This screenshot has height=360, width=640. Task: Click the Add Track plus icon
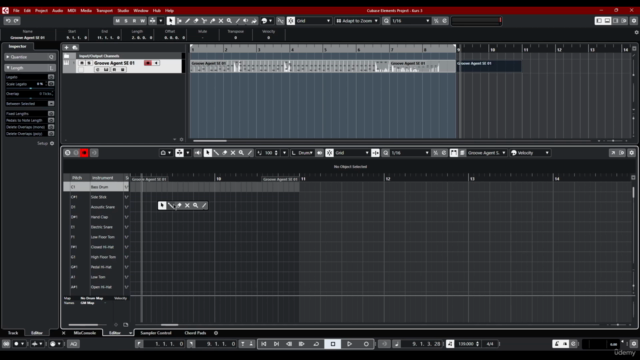point(66,48)
